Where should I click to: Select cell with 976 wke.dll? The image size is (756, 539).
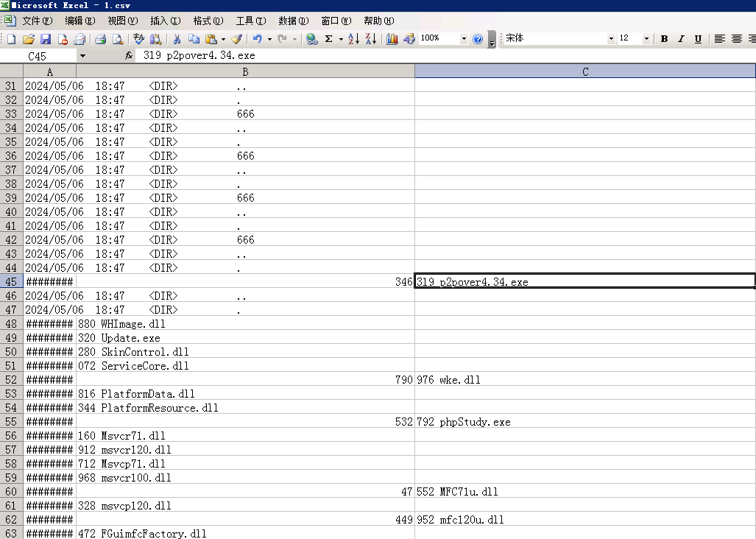click(585, 380)
